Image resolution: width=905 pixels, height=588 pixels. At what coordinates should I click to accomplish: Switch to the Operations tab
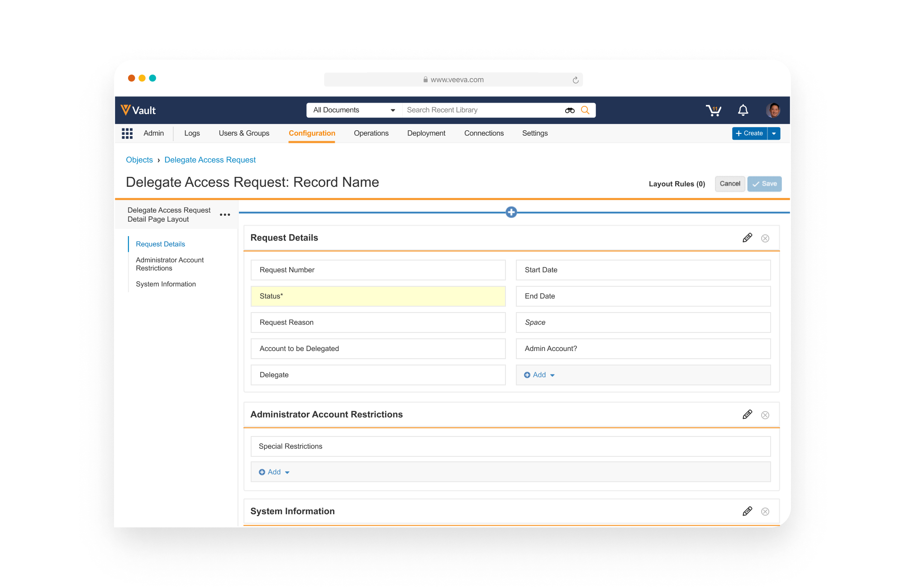371,133
